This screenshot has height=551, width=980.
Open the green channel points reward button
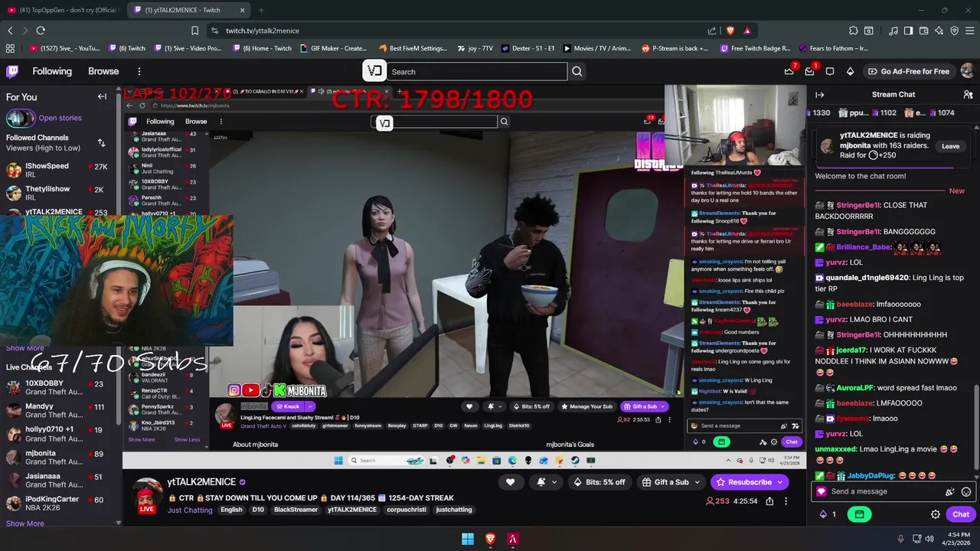[x=859, y=514]
